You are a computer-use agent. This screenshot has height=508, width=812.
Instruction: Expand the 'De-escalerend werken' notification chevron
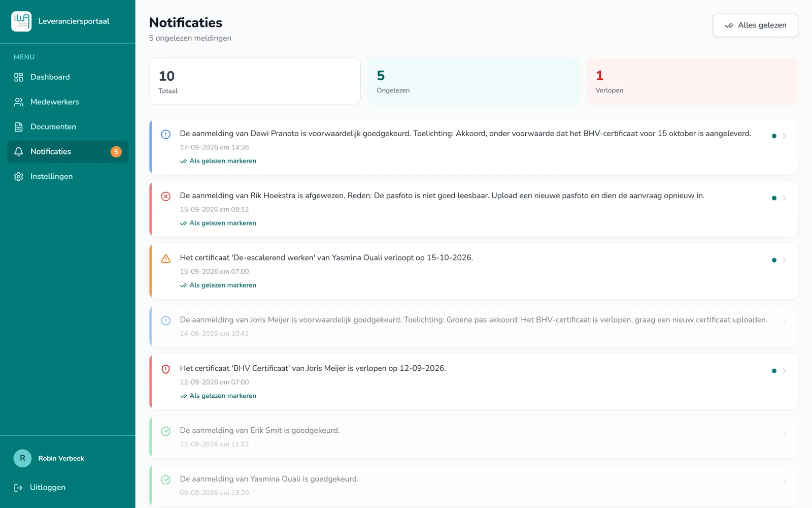point(784,260)
